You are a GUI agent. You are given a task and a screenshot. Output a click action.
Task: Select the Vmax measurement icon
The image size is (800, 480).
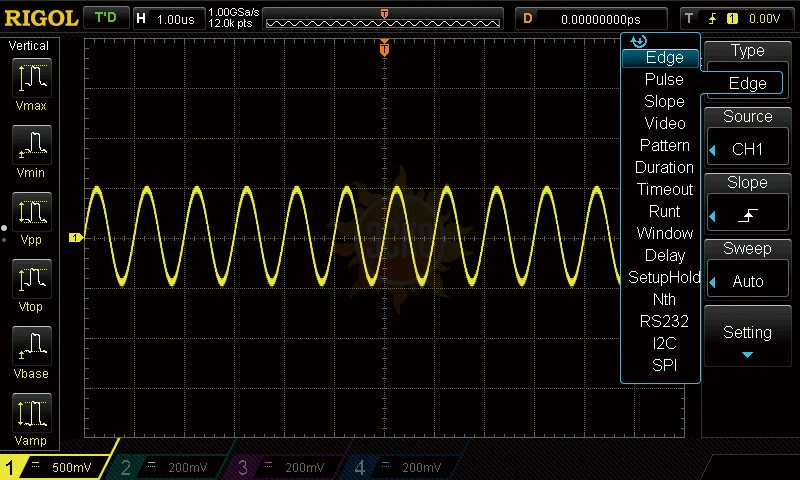point(32,78)
